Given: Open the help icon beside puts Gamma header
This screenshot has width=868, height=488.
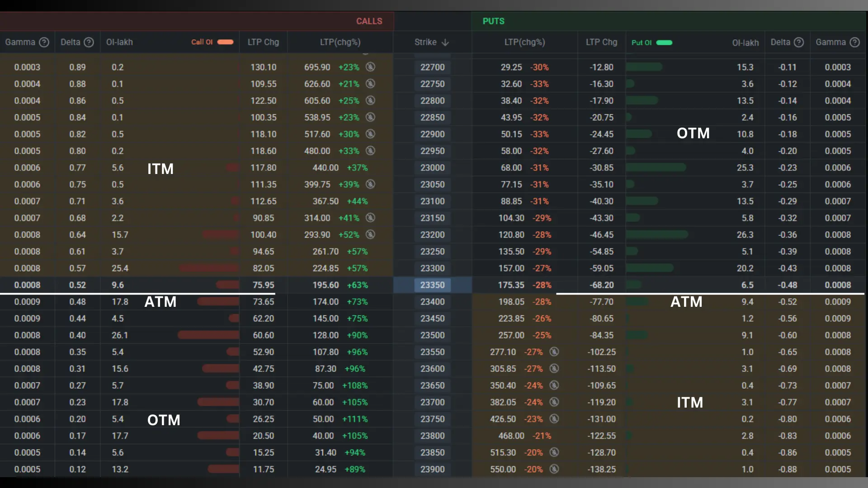Looking at the screenshot, I should [x=854, y=42].
